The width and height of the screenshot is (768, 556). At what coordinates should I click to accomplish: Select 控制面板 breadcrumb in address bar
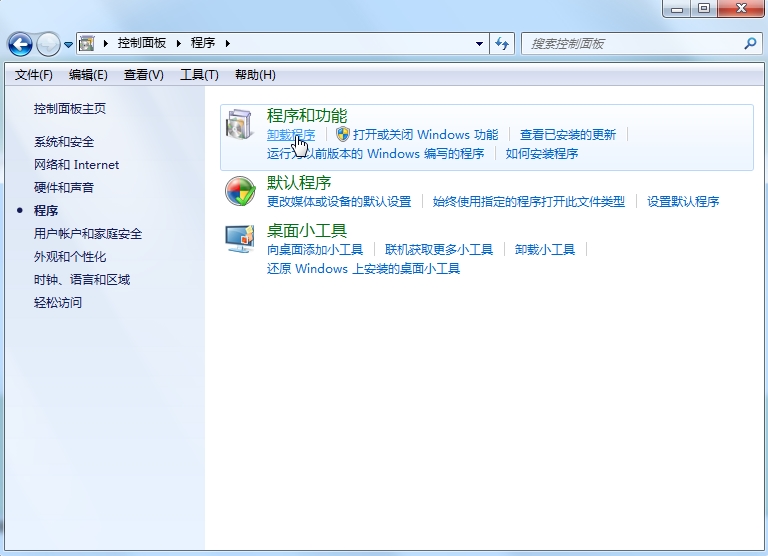[142, 43]
